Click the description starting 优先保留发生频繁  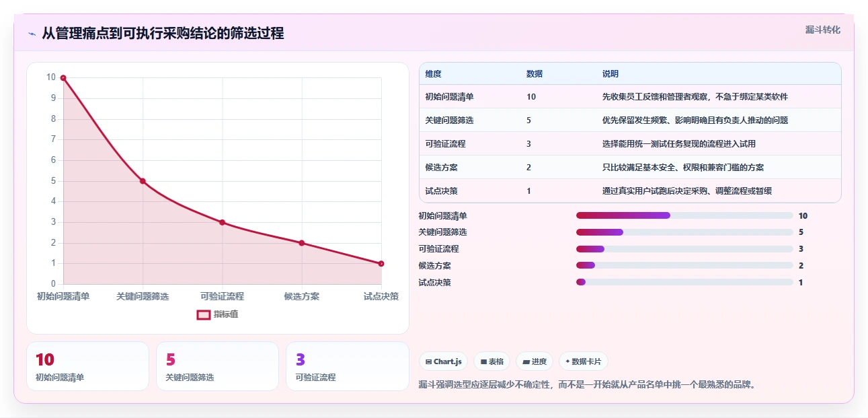click(x=695, y=120)
